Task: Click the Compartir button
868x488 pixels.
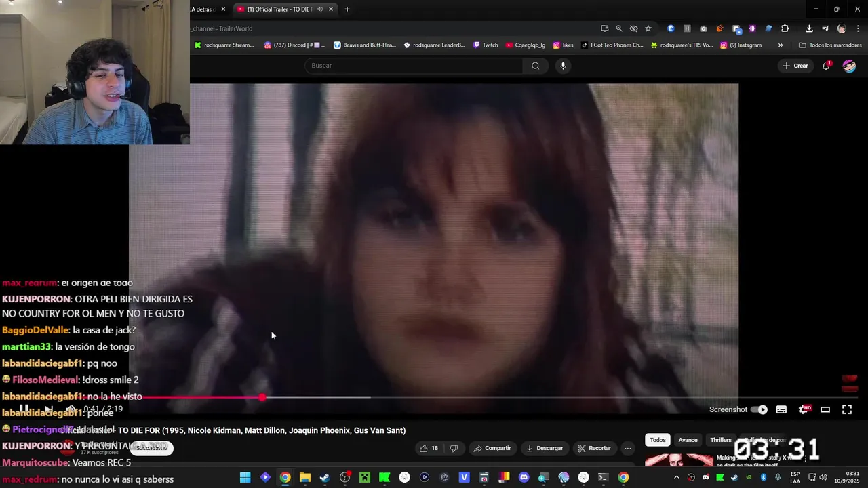Action: 492,448
